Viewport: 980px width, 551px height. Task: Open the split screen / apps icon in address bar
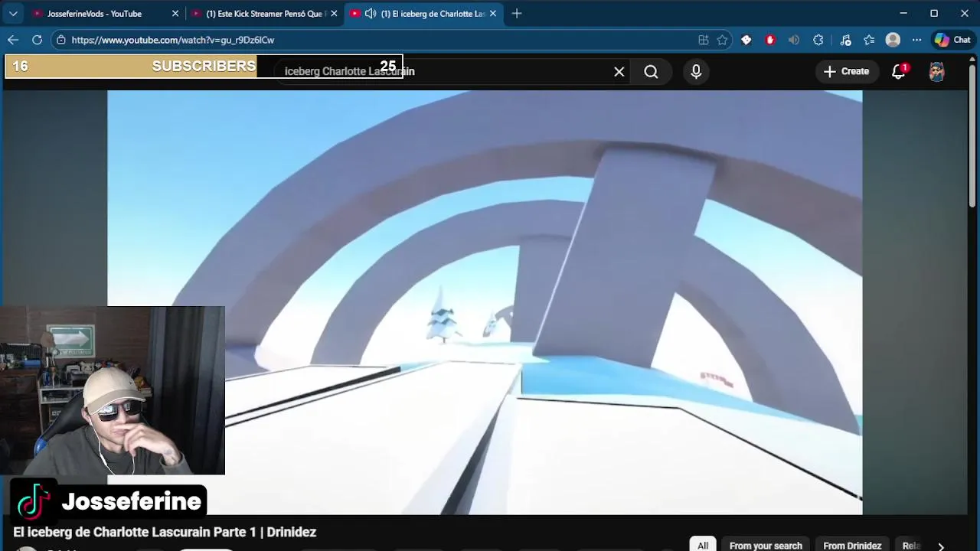click(x=704, y=40)
